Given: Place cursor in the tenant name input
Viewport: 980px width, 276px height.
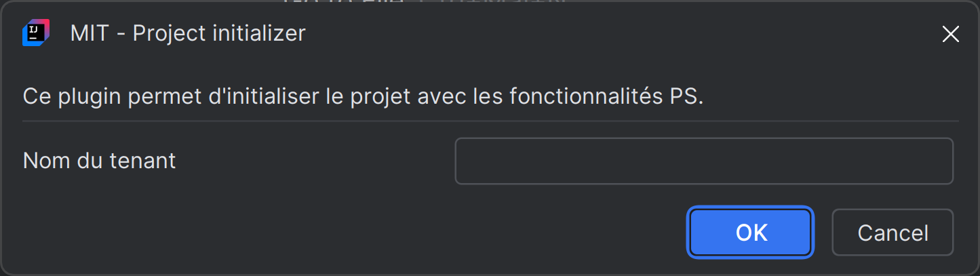Looking at the screenshot, I should coord(703,161).
